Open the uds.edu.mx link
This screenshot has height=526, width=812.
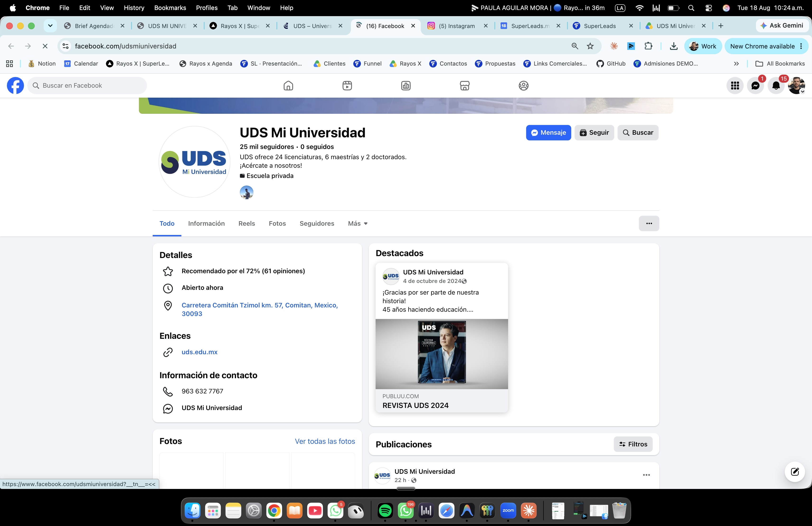click(x=199, y=352)
